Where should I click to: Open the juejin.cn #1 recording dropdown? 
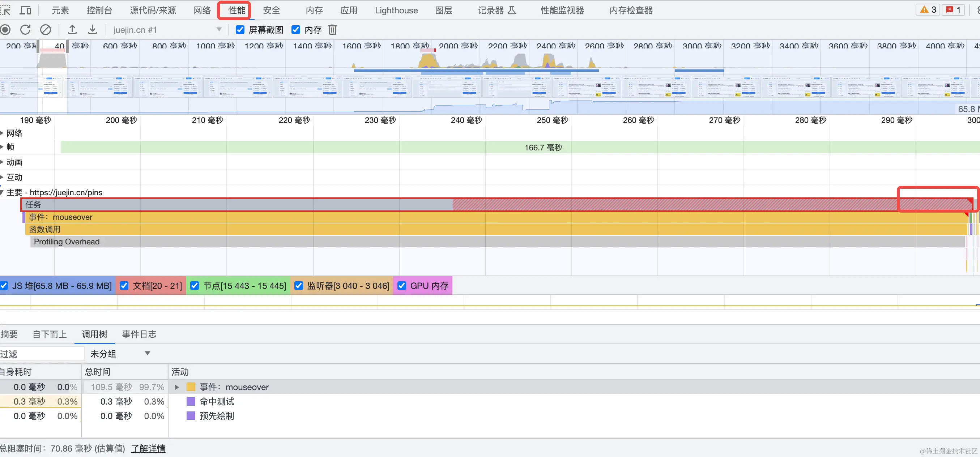point(167,30)
